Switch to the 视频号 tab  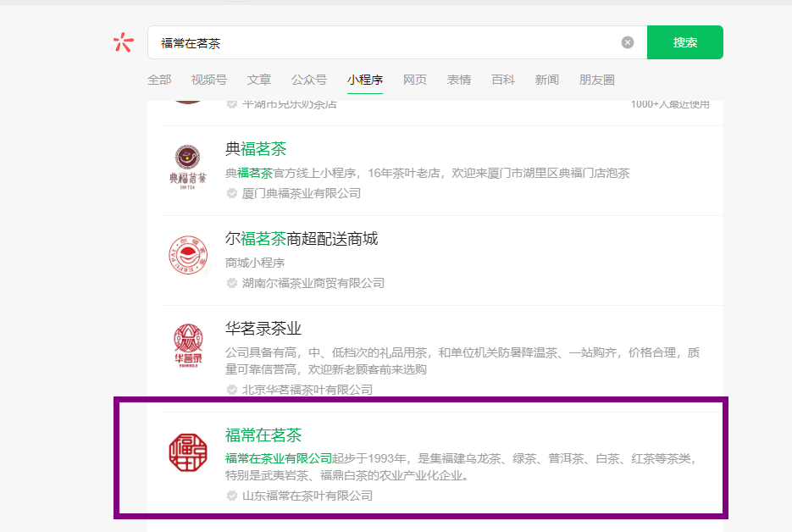208,80
